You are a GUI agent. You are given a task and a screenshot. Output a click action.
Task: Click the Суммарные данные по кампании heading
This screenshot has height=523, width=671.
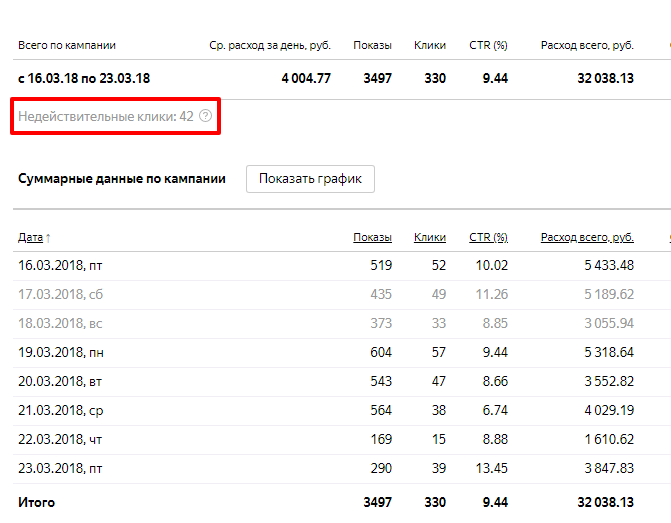pos(122,179)
